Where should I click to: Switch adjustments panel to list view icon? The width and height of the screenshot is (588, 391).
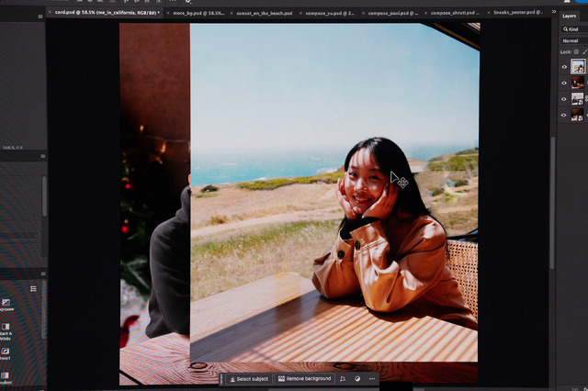(x=33, y=288)
